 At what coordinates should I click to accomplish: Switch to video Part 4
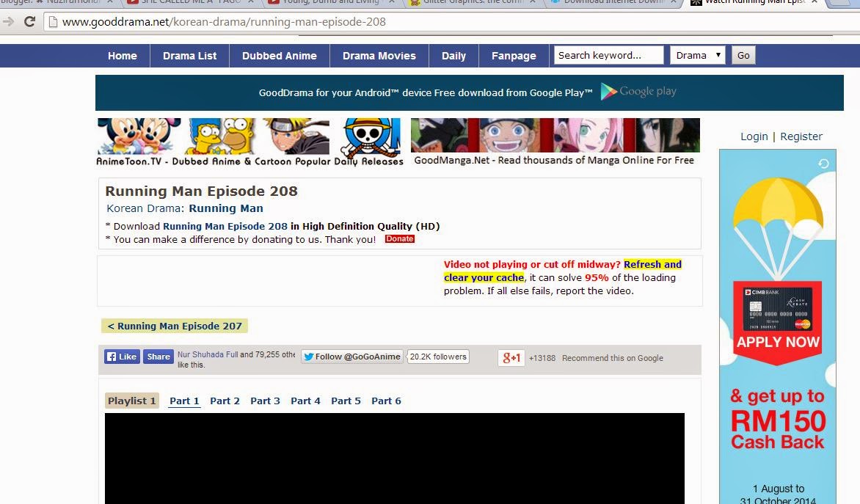pyautogui.click(x=305, y=401)
